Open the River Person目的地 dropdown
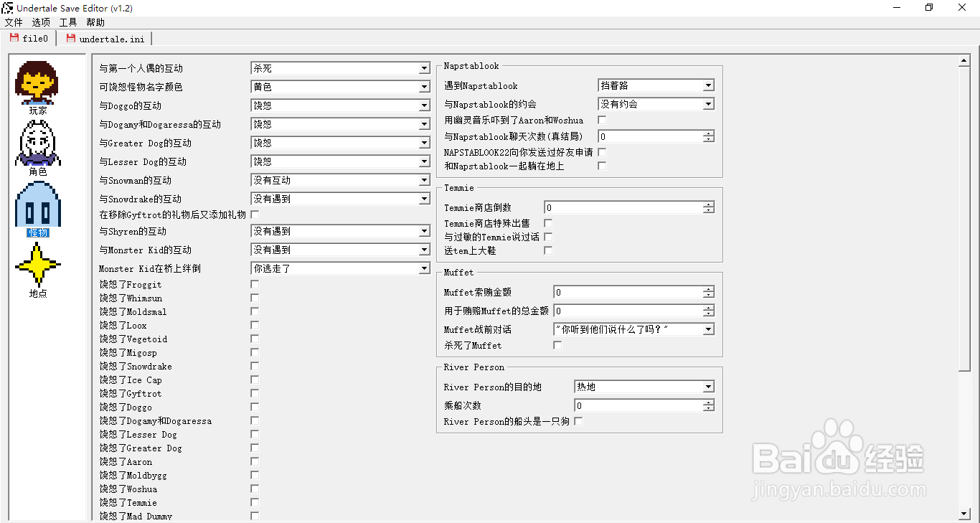This screenshot has width=980, height=523. click(707, 387)
